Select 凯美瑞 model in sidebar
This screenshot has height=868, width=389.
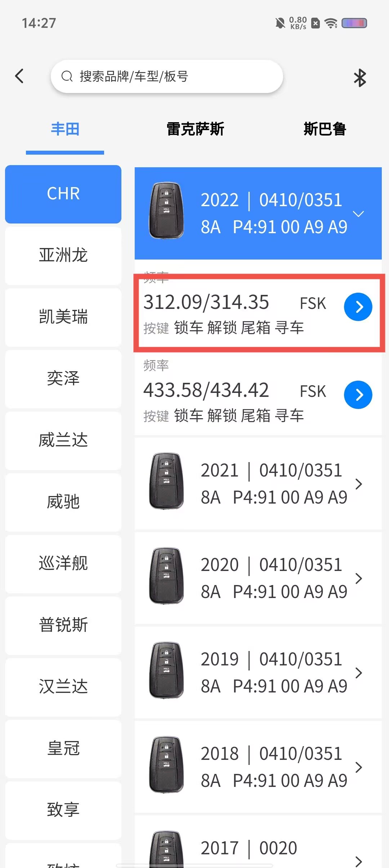tap(63, 317)
